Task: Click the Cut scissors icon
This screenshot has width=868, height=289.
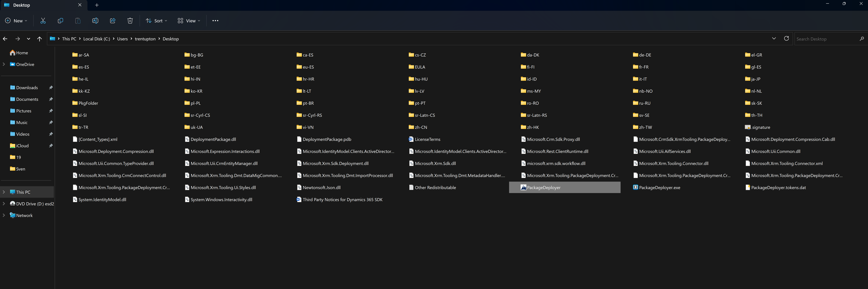Action: pyautogui.click(x=43, y=21)
